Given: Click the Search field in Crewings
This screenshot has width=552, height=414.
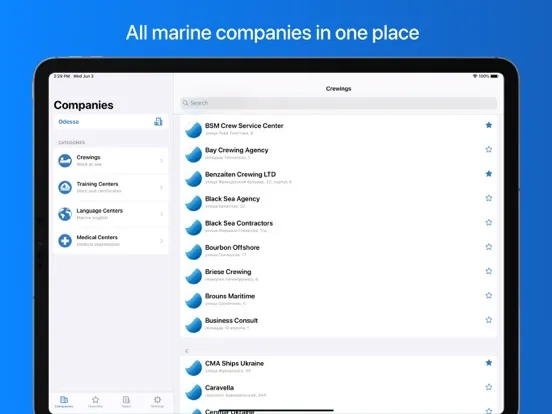Looking at the screenshot, I should pos(338,103).
